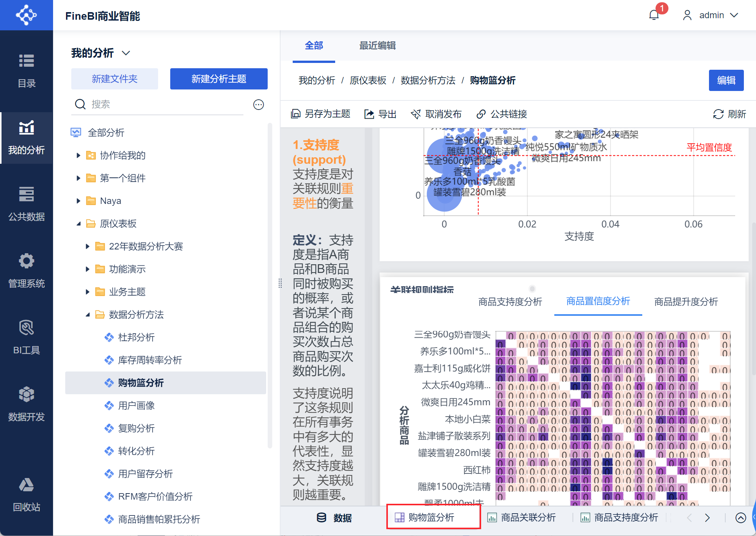
Task: Switch to the 最近编辑 tab
Action: (377, 45)
